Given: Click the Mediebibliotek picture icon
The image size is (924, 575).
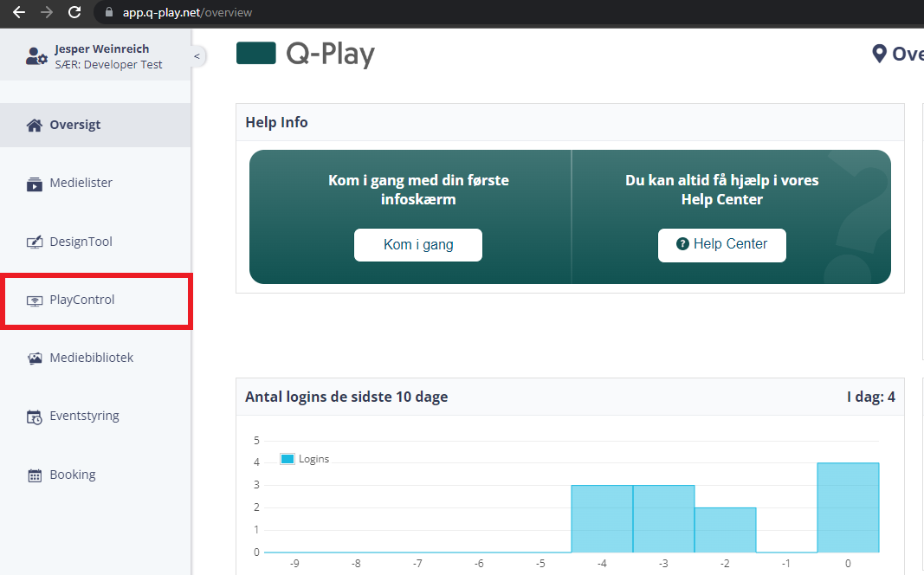Looking at the screenshot, I should [x=34, y=359].
